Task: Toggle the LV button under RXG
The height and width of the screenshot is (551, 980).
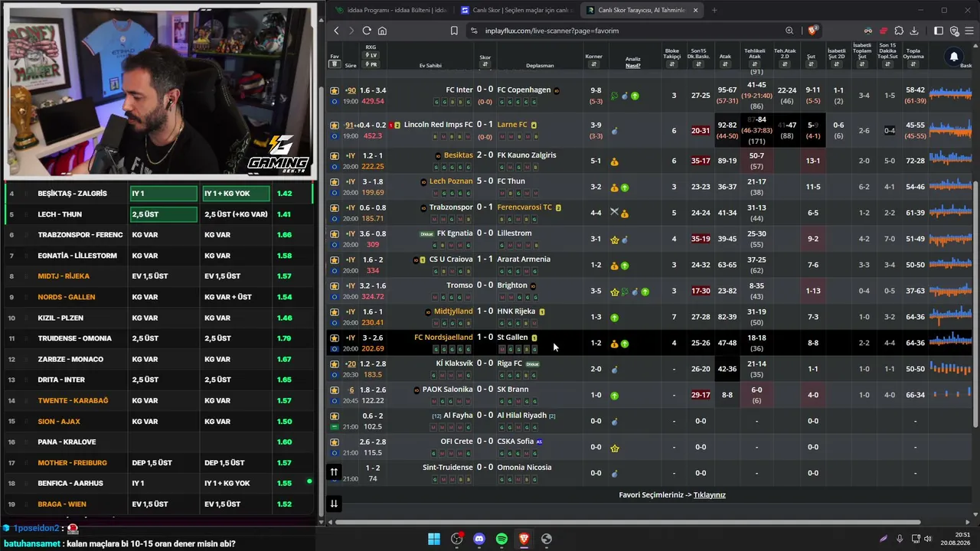Action: pyautogui.click(x=371, y=56)
